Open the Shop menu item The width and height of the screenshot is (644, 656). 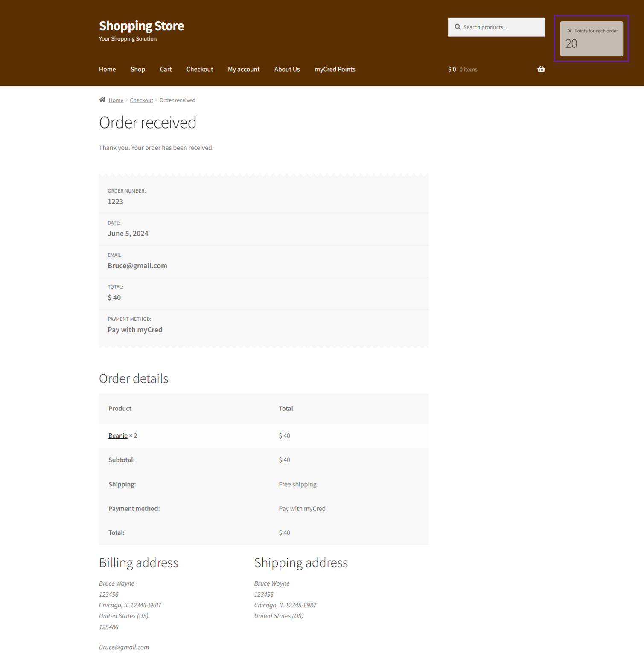137,69
